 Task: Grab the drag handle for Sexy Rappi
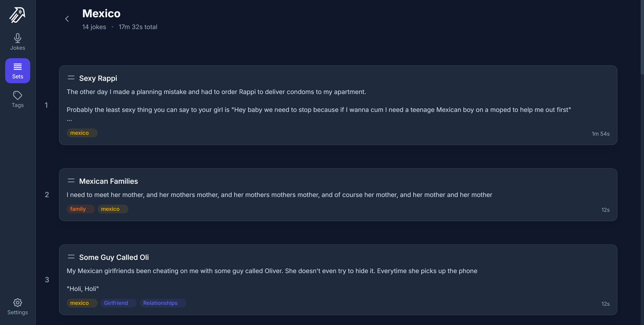pos(71,78)
